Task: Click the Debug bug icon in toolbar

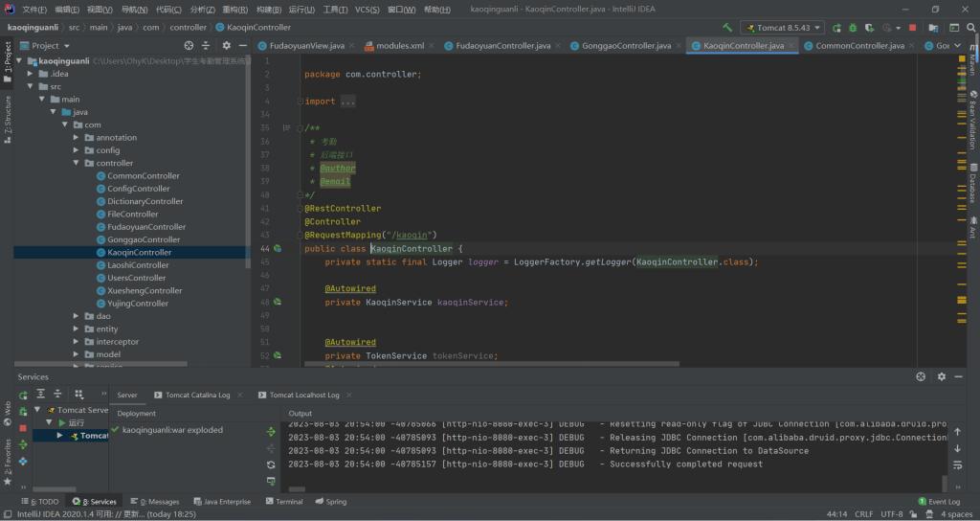Action: (852, 28)
